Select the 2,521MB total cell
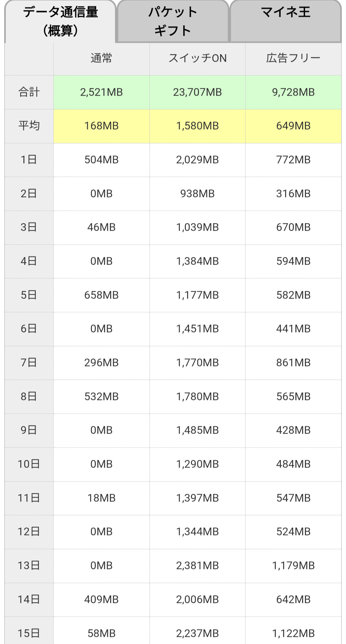The width and height of the screenshot is (346, 644). 101,92
